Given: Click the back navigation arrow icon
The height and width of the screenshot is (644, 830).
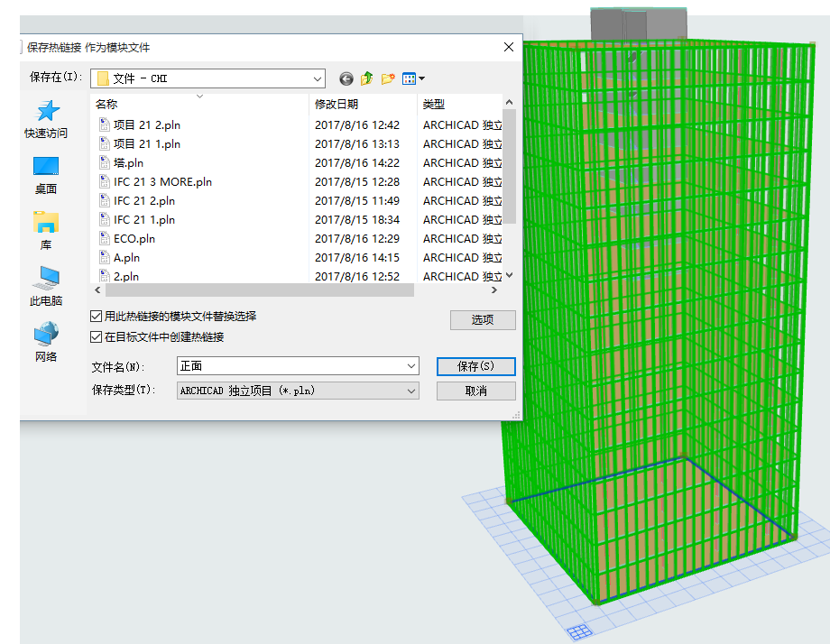Looking at the screenshot, I should tap(346, 78).
